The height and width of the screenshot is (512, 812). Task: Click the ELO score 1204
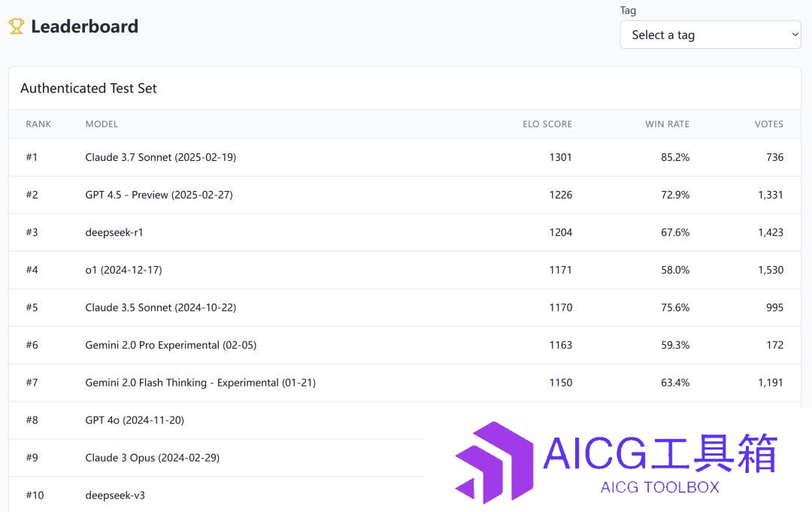561,232
